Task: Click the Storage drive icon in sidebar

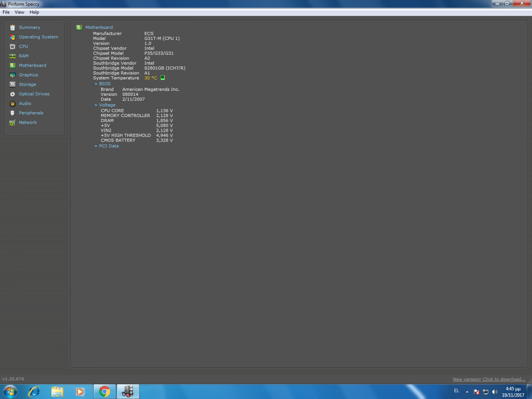Action: (12, 84)
